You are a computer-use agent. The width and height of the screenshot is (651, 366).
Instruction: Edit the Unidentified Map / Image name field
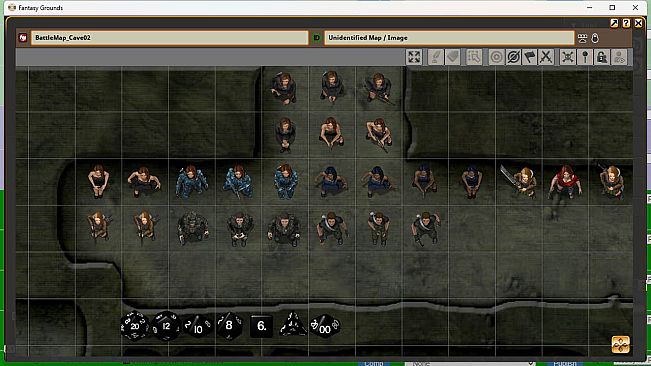449,38
